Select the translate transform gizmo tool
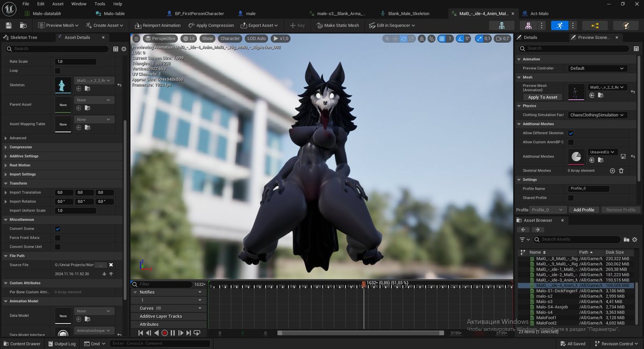The image size is (644, 349). pos(395,38)
